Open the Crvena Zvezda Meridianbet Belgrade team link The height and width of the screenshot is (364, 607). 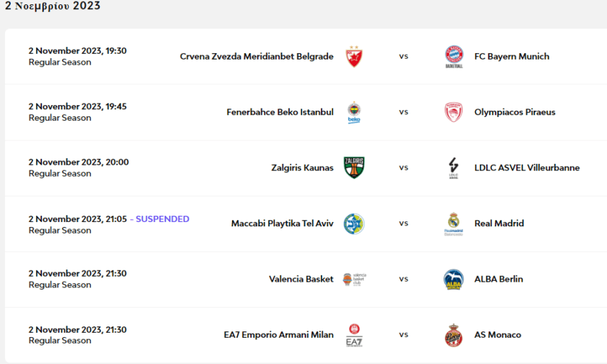pos(256,57)
